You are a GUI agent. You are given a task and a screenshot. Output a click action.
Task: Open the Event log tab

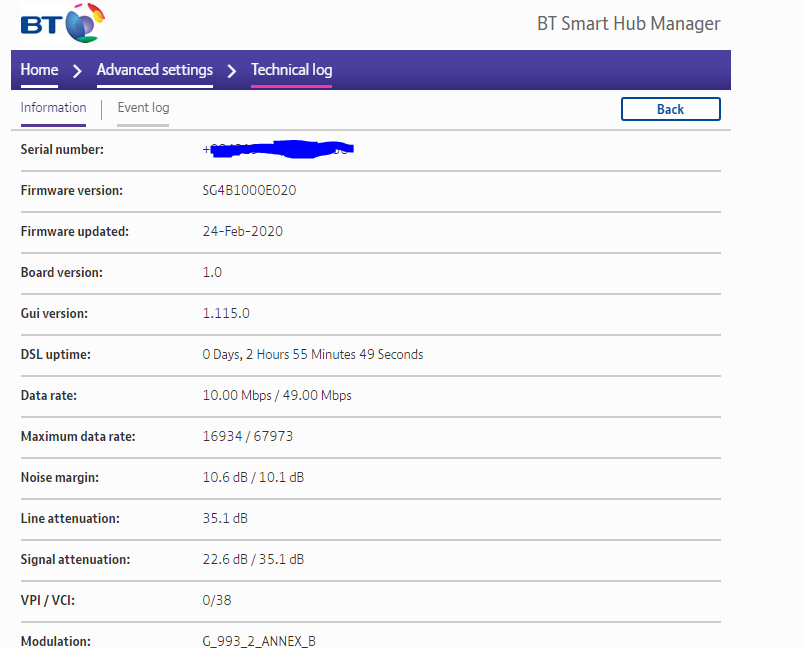pos(143,108)
